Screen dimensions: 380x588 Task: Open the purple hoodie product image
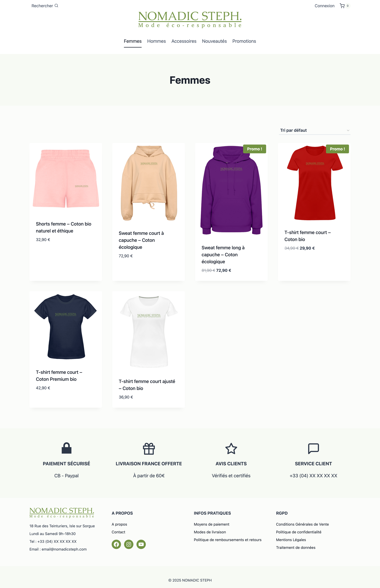(231, 190)
